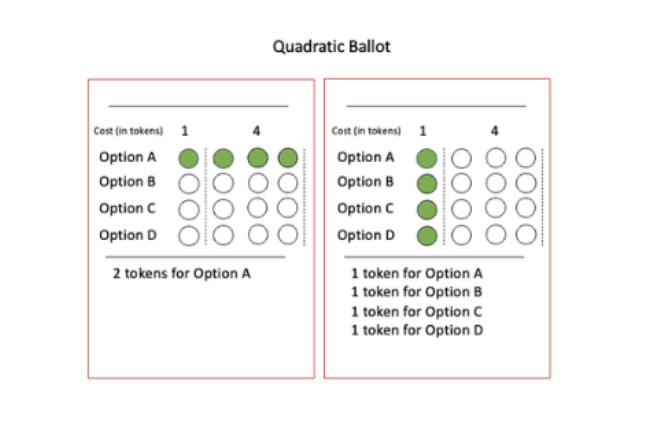Viewport: 650px width, 432px height.
Task: Select last empty circle for Option D in right ballot
Action: (x=526, y=234)
